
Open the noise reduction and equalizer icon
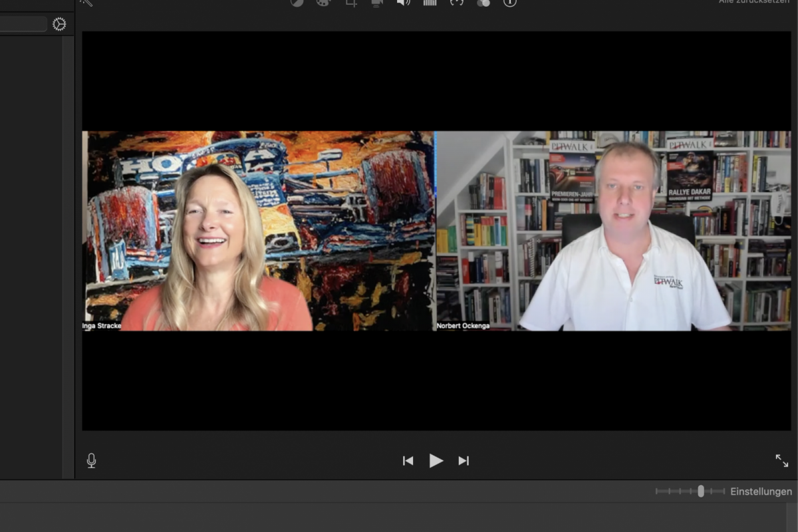click(x=430, y=3)
